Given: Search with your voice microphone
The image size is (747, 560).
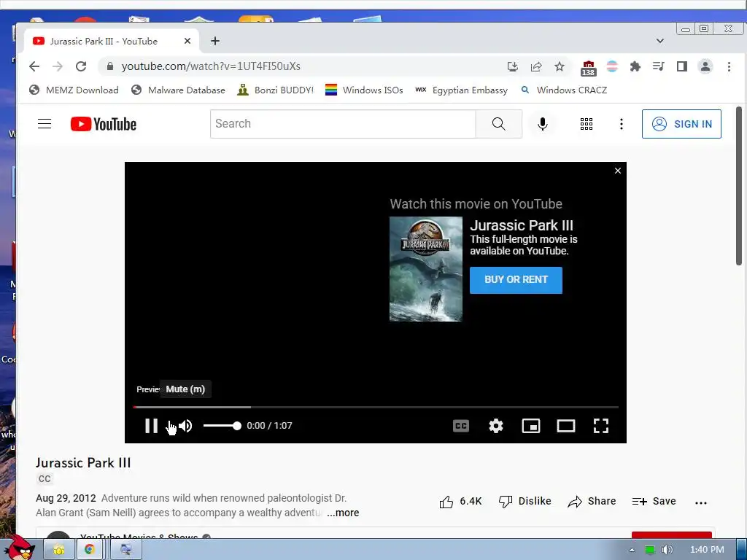Looking at the screenshot, I should tap(542, 124).
